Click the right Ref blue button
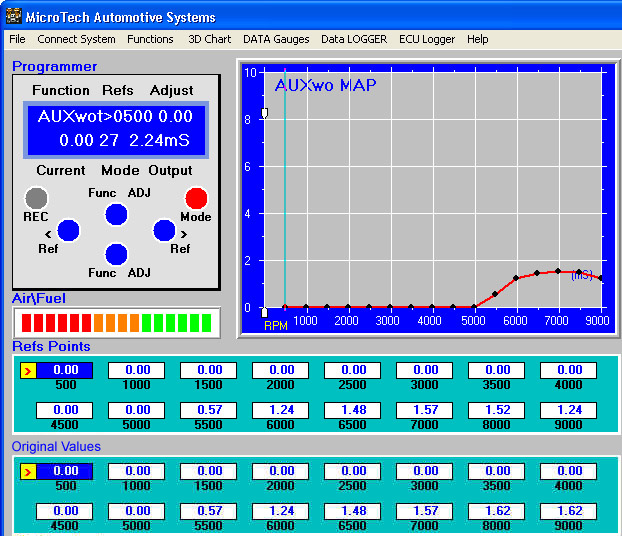This screenshot has height=536, width=622. pyautogui.click(x=164, y=231)
